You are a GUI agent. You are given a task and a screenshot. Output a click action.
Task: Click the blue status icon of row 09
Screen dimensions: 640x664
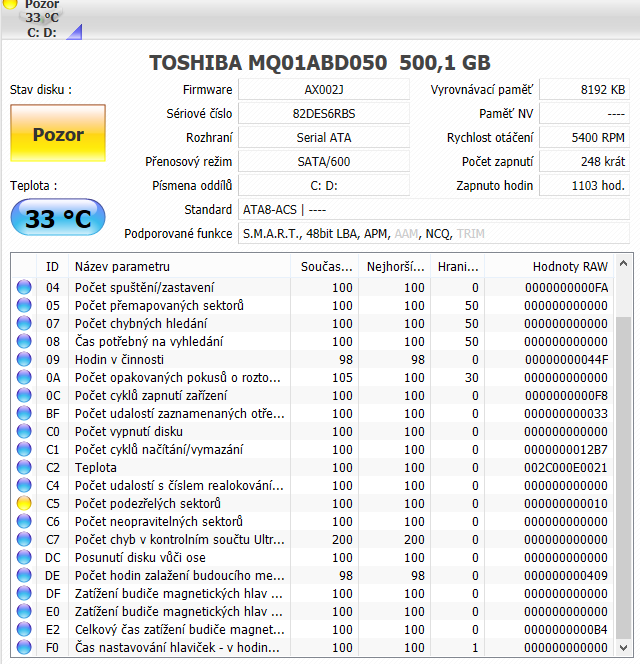(x=24, y=359)
